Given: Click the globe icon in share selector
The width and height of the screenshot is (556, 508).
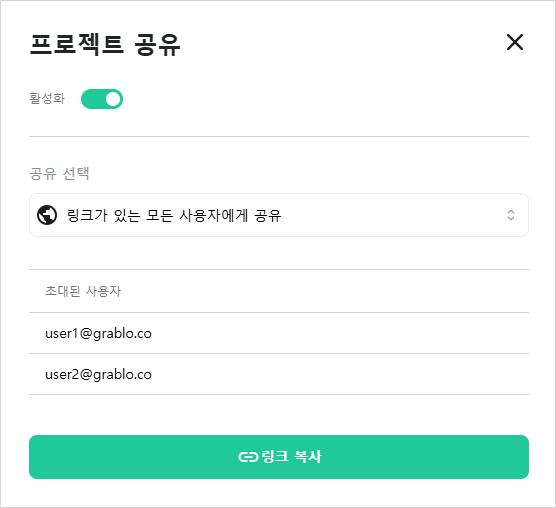Looking at the screenshot, I should click(x=47, y=215).
